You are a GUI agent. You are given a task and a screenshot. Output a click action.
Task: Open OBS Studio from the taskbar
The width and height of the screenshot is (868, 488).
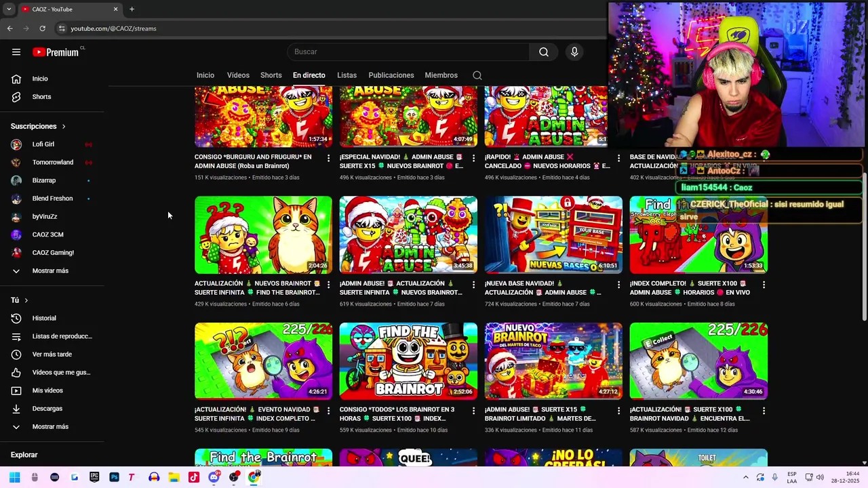234,477
